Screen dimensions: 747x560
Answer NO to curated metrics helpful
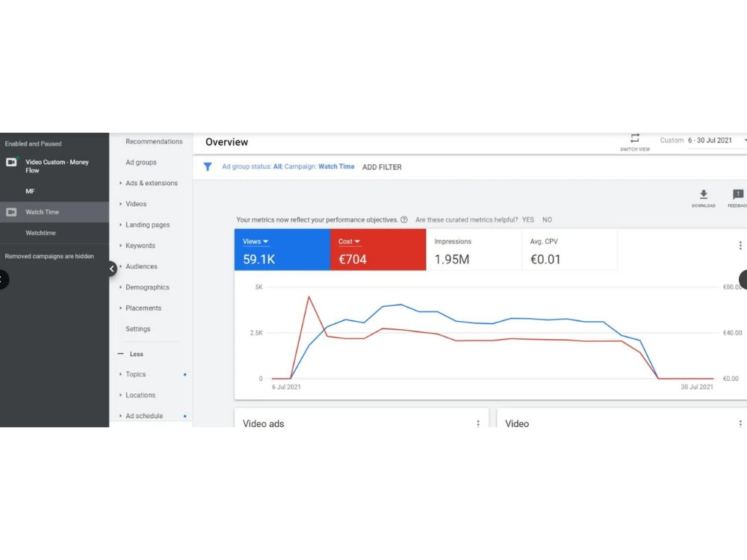click(547, 220)
